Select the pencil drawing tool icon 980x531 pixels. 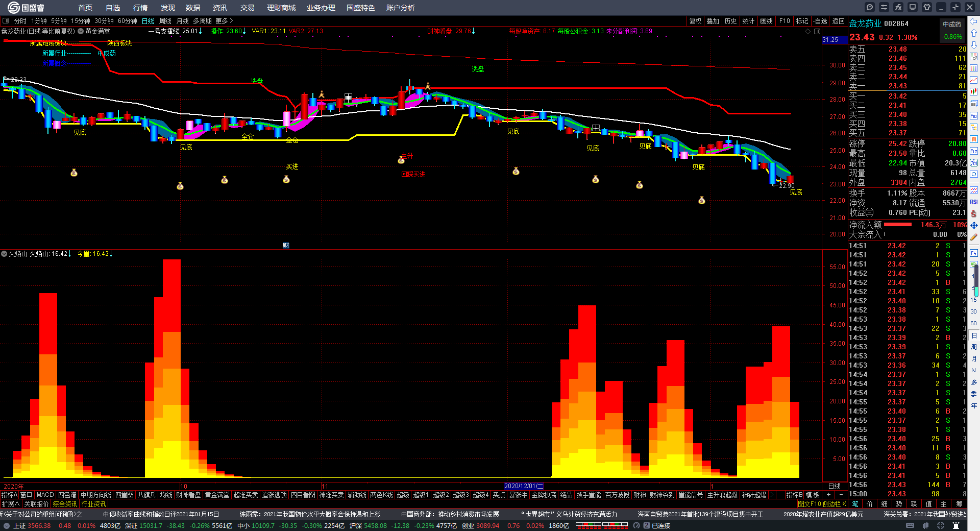point(974,237)
